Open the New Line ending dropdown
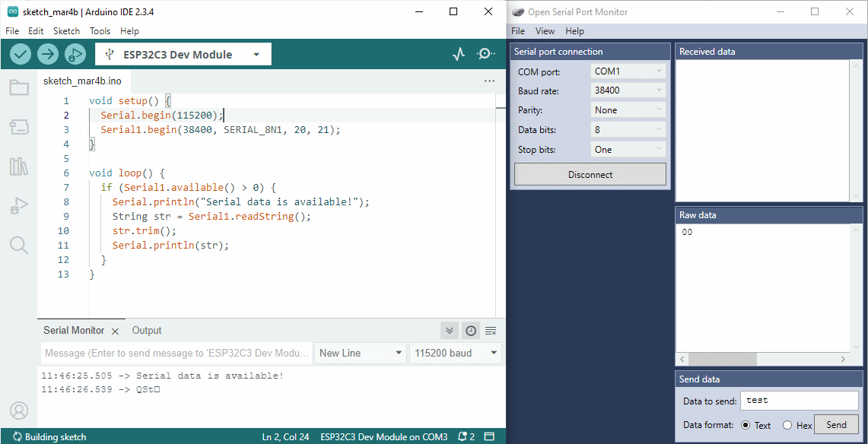 361,354
